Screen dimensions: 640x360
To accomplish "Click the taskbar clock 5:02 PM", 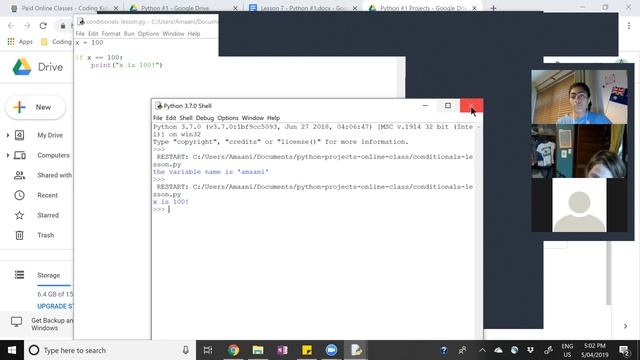I will (595, 350).
